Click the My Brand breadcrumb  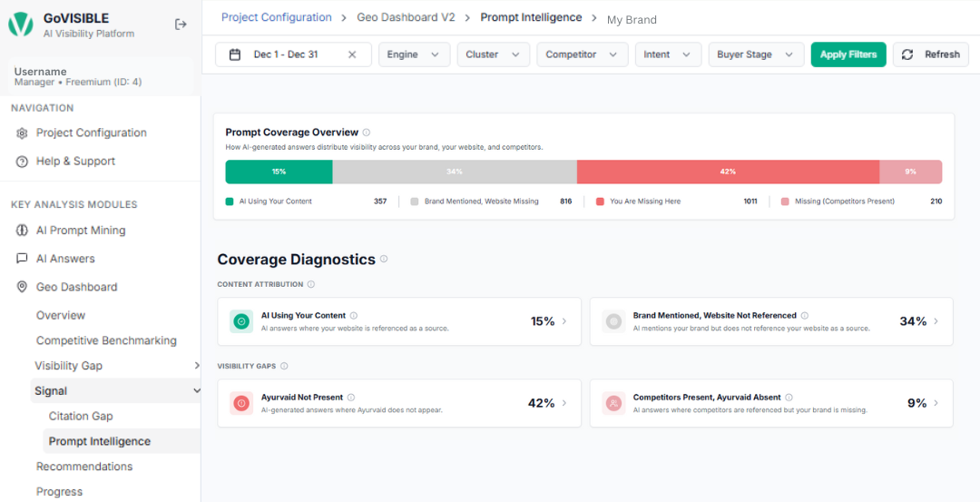pos(632,20)
